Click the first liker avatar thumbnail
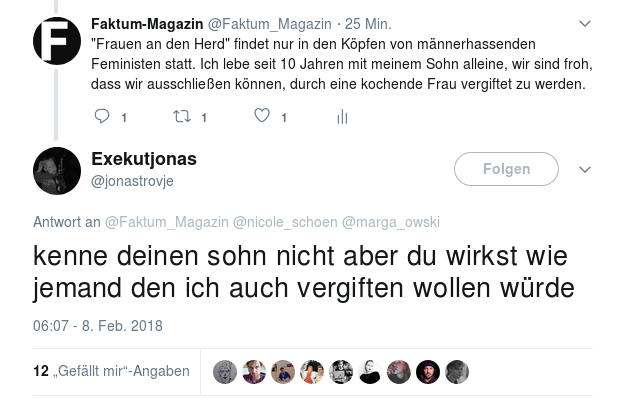Viewport: 623px width, 400px height. point(225,371)
